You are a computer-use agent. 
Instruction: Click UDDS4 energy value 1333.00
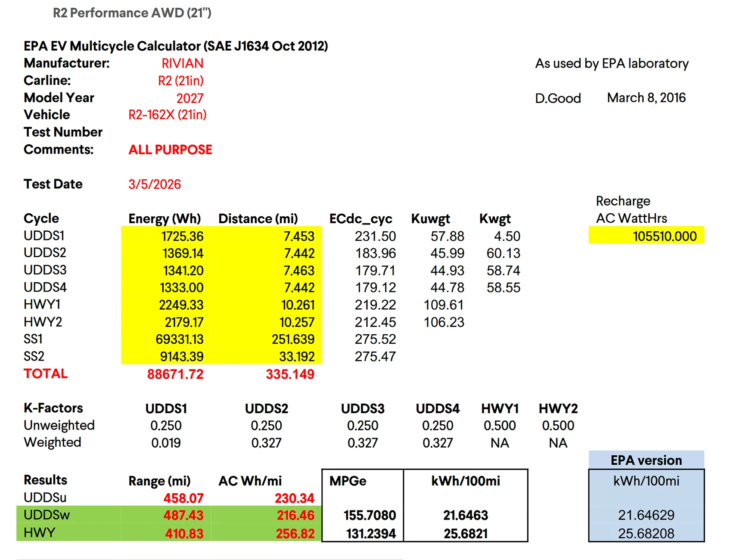(x=181, y=287)
